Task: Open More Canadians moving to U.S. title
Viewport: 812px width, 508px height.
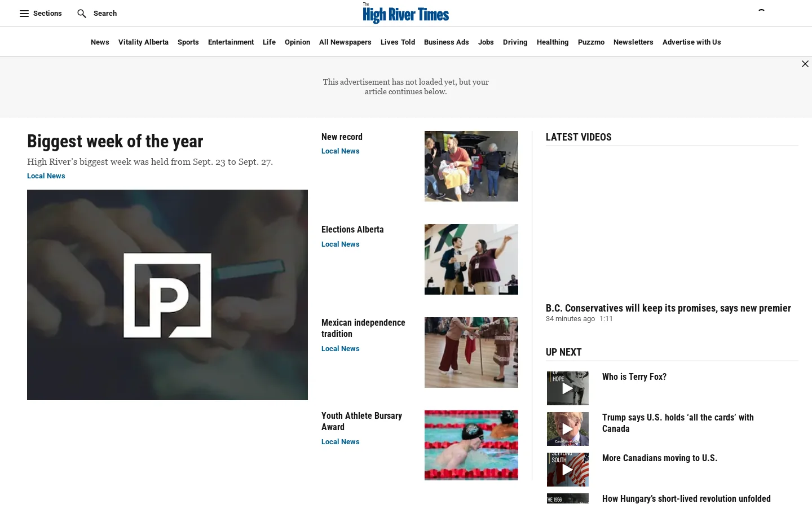Action: (660, 458)
